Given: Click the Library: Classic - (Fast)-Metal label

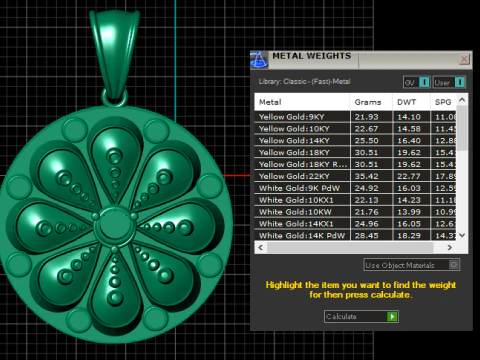Looking at the screenshot, I should click(304, 81).
